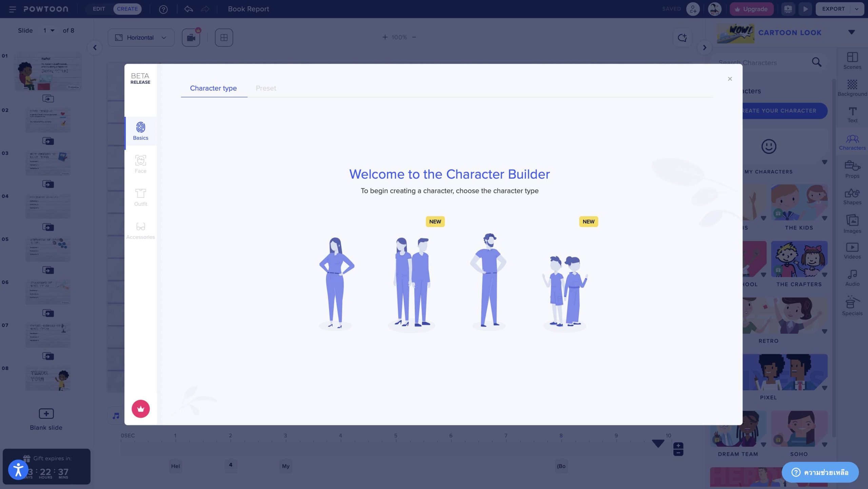
Task: Toggle the grid view button
Action: pyautogui.click(x=224, y=37)
